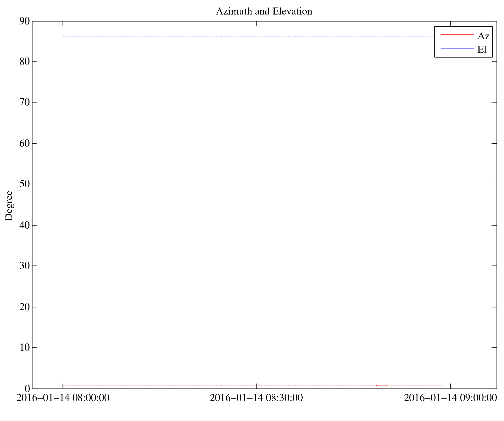Click the 'Degree' y-axis label

pos(9,206)
